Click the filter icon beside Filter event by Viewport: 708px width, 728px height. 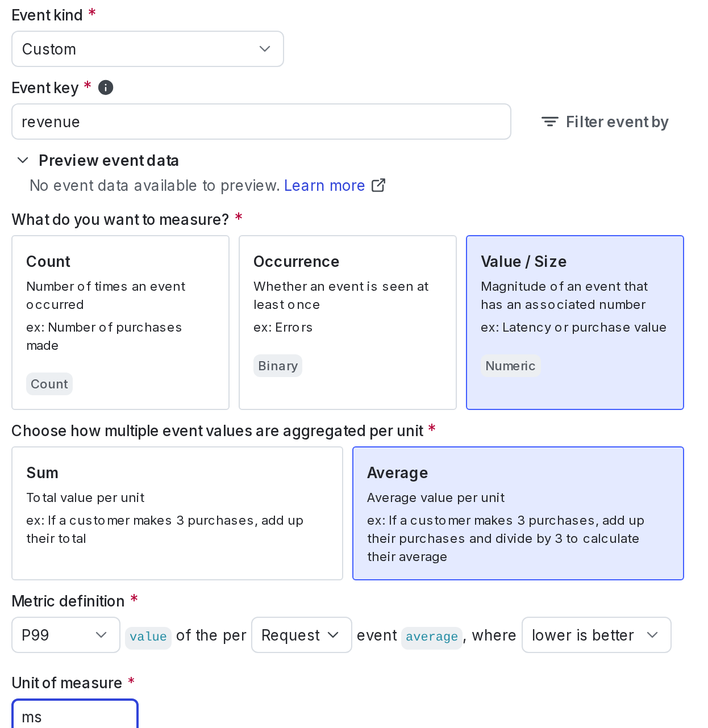point(549,122)
